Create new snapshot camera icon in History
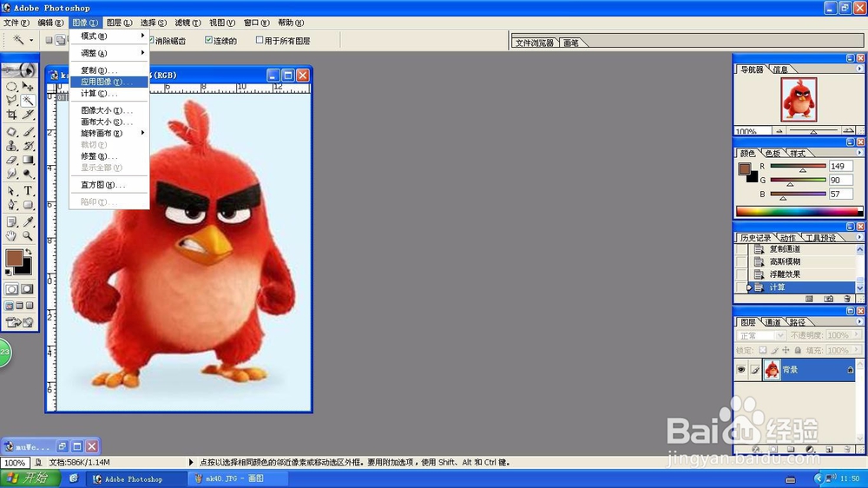The height and width of the screenshot is (488, 868). point(828,299)
